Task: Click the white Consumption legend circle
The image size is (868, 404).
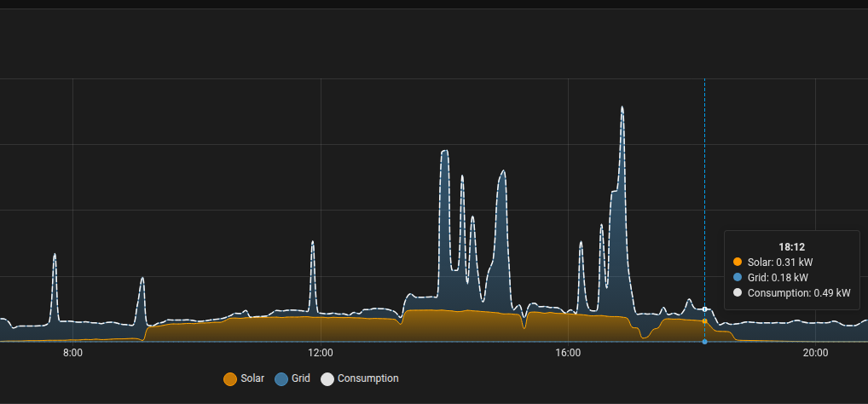Action: click(327, 378)
